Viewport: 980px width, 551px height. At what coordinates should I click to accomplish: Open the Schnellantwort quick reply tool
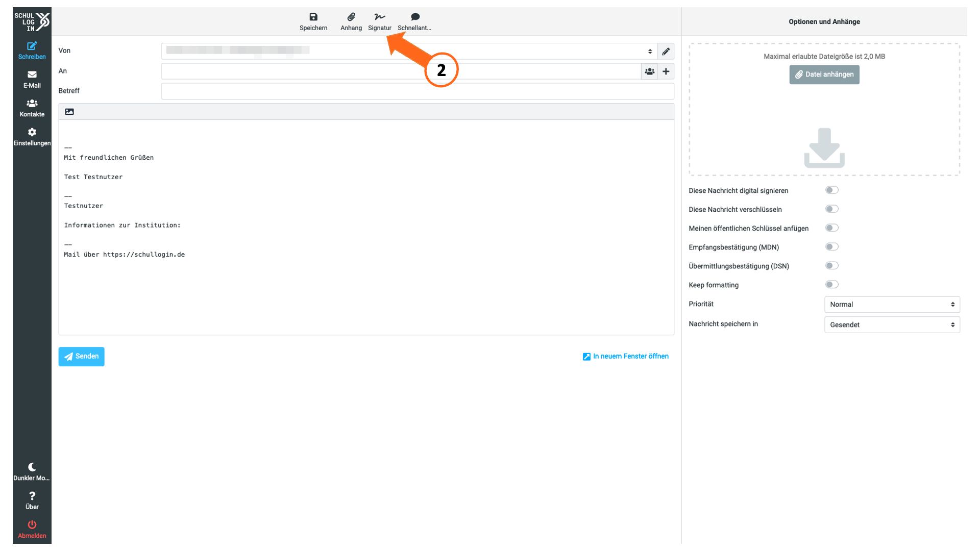click(x=414, y=22)
